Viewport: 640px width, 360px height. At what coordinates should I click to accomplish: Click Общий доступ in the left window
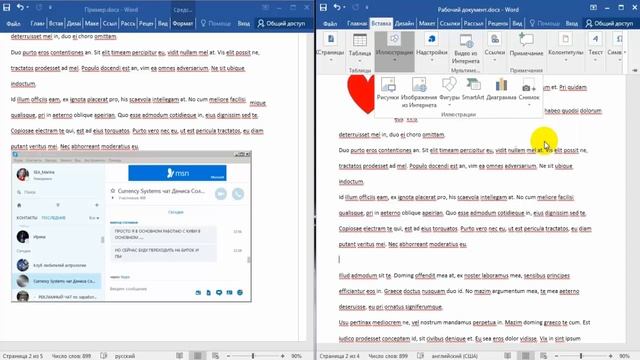[282, 24]
